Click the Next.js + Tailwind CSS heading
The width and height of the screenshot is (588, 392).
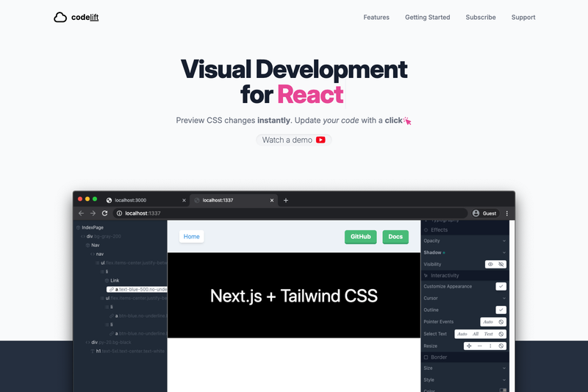(x=293, y=296)
